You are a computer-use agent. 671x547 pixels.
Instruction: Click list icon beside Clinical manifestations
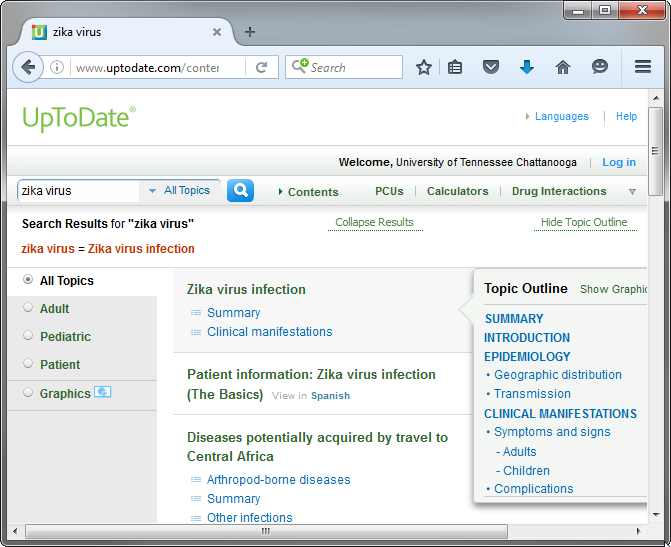point(196,332)
